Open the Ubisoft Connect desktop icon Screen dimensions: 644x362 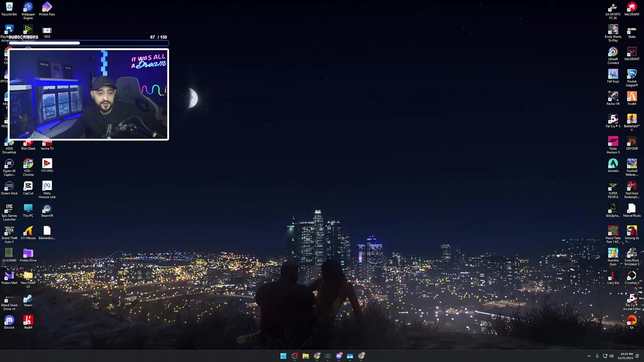tap(613, 56)
